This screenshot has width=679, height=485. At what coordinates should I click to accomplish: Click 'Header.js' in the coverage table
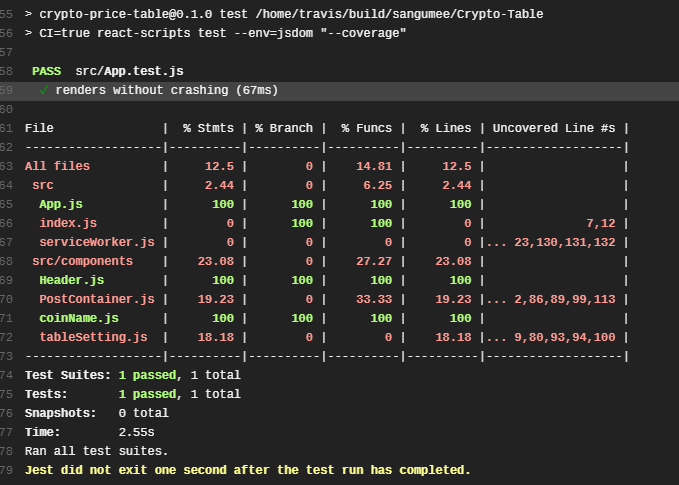click(71, 280)
